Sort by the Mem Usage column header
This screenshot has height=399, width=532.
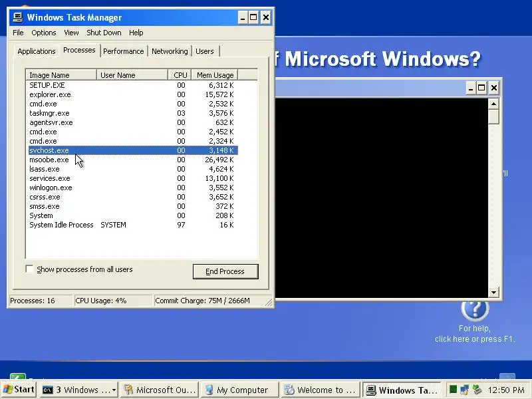215,75
